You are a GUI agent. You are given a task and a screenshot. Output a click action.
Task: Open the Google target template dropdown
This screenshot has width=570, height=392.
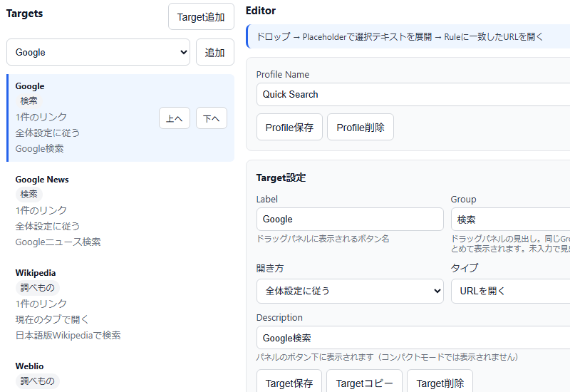[98, 52]
